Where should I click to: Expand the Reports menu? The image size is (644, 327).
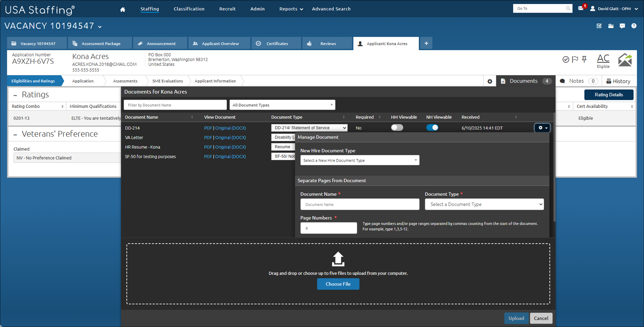291,9
